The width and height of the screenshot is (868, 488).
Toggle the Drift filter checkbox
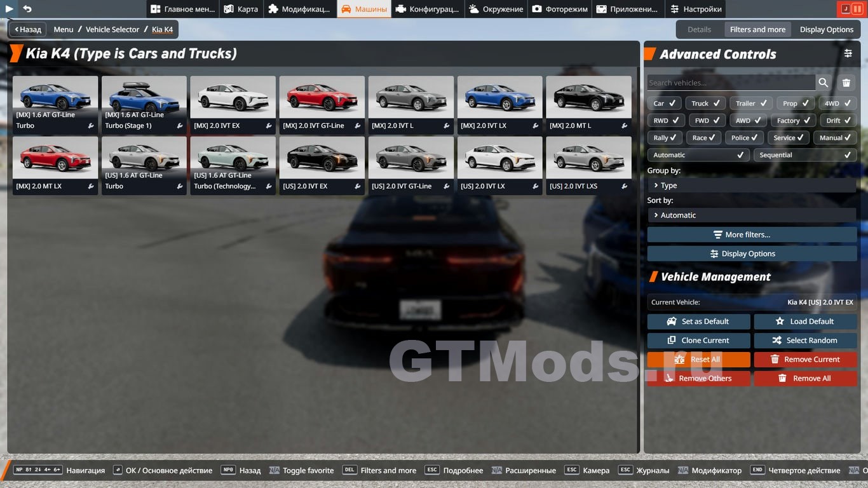[x=838, y=120]
